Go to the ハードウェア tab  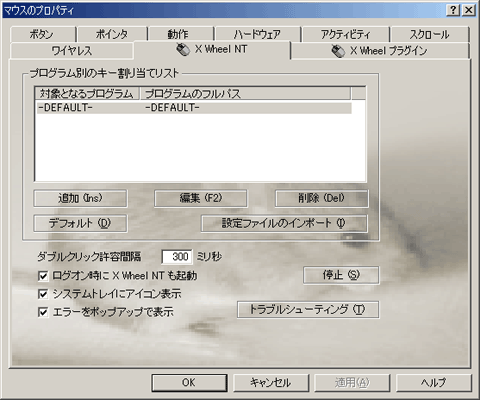click(x=257, y=34)
